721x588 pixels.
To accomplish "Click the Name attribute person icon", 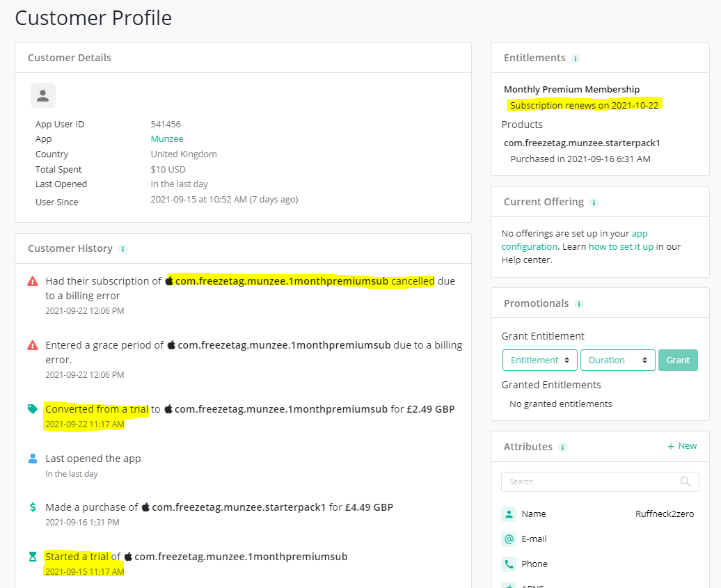I will [509, 514].
